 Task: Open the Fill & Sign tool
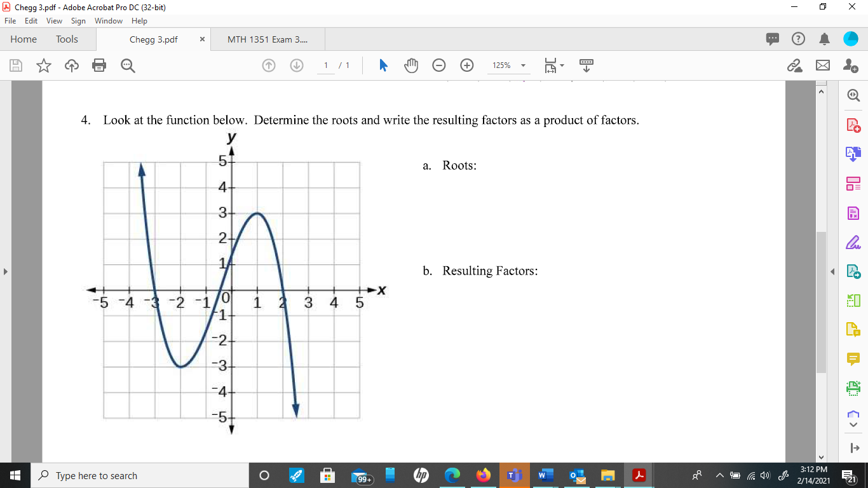[853, 241]
